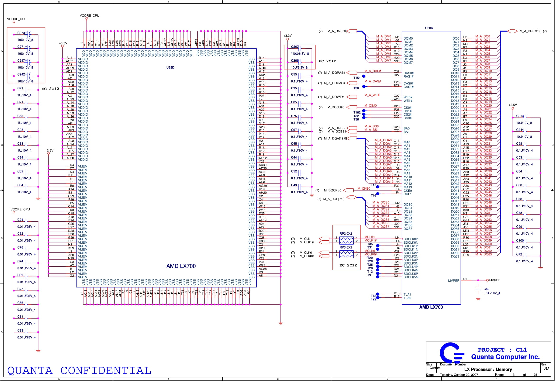This screenshot has width=555, height=392.
Task: Select the 'RP2 0X2' component label
Action: click(x=346, y=234)
